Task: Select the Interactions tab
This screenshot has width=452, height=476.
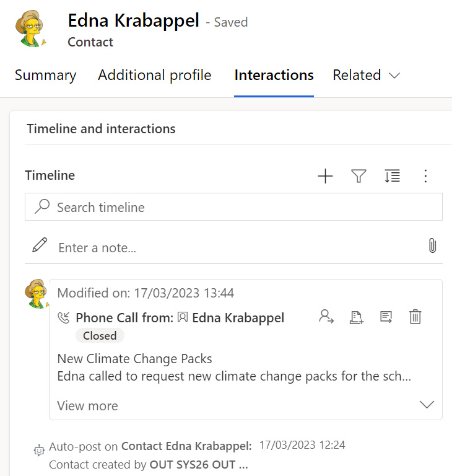Action: tap(274, 76)
